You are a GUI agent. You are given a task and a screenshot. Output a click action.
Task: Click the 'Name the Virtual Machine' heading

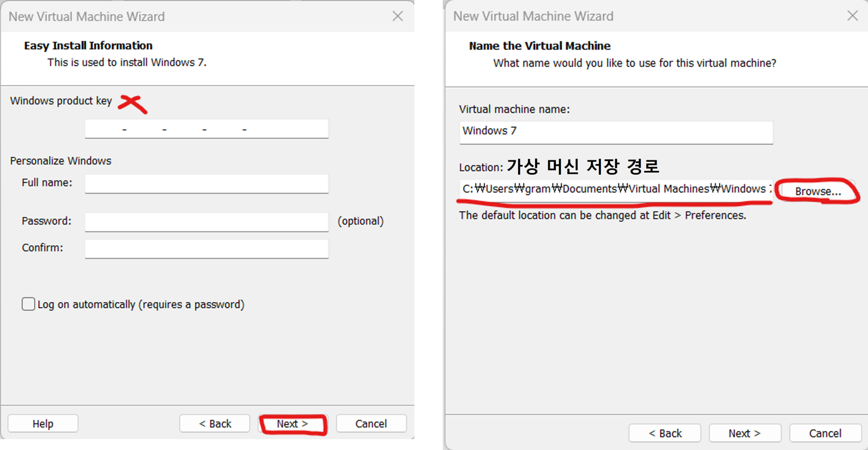tap(539, 46)
